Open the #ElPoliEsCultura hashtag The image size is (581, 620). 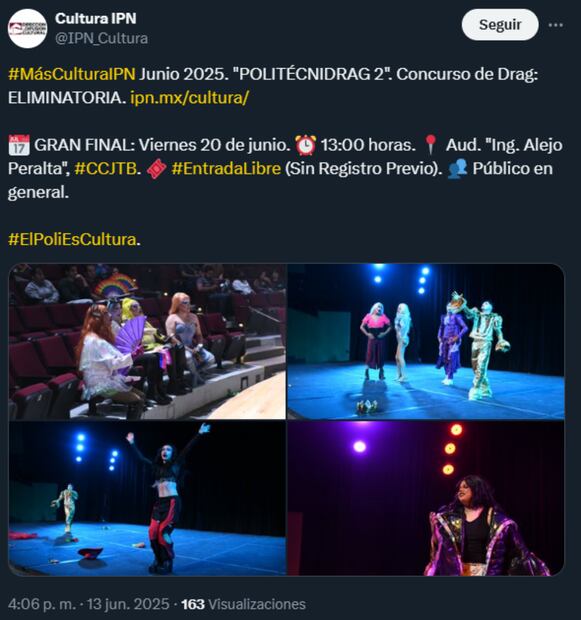[72, 240]
